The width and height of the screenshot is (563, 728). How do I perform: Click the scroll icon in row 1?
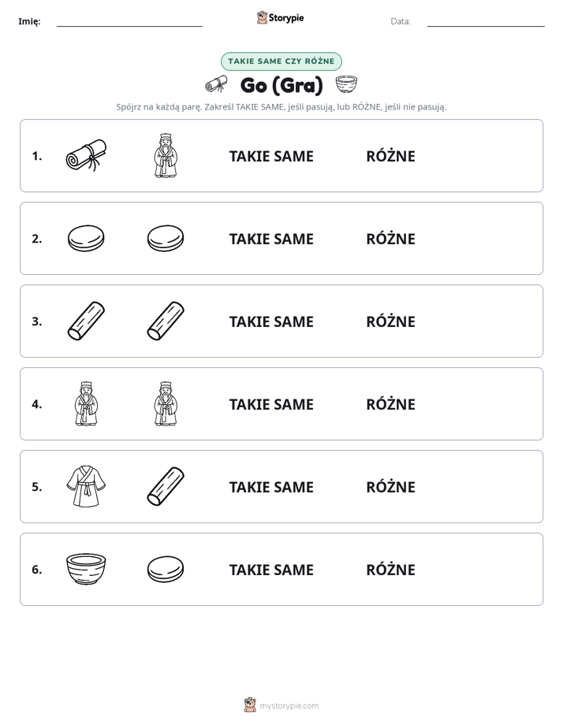(x=86, y=155)
